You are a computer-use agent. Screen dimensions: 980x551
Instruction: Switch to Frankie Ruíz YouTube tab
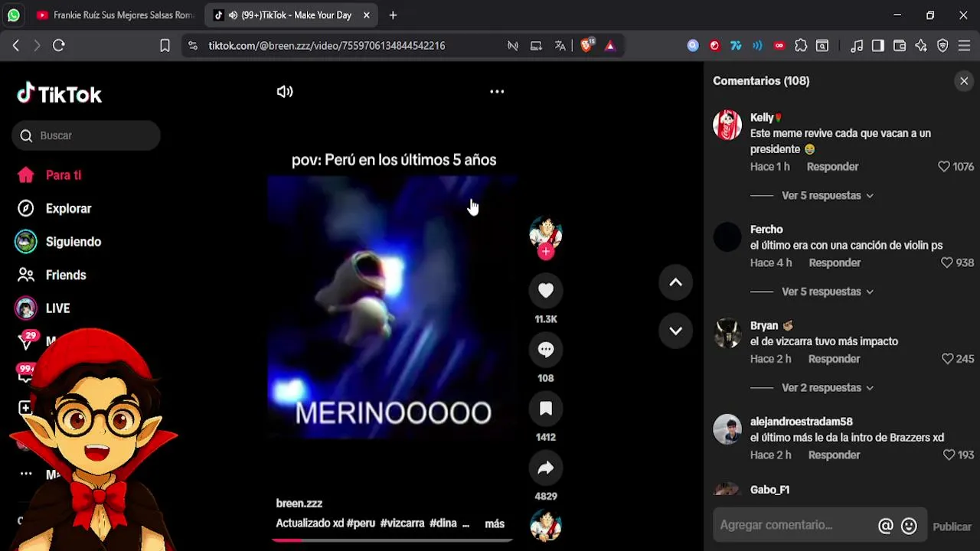pyautogui.click(x=115, y=15)
